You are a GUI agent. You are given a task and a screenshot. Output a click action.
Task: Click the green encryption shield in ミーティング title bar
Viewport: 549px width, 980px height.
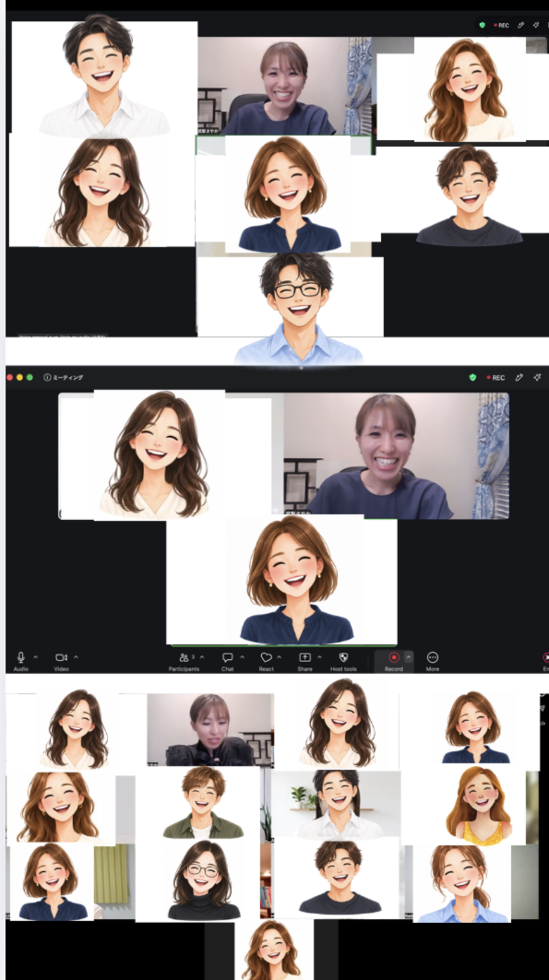click(x=472, y=377)
